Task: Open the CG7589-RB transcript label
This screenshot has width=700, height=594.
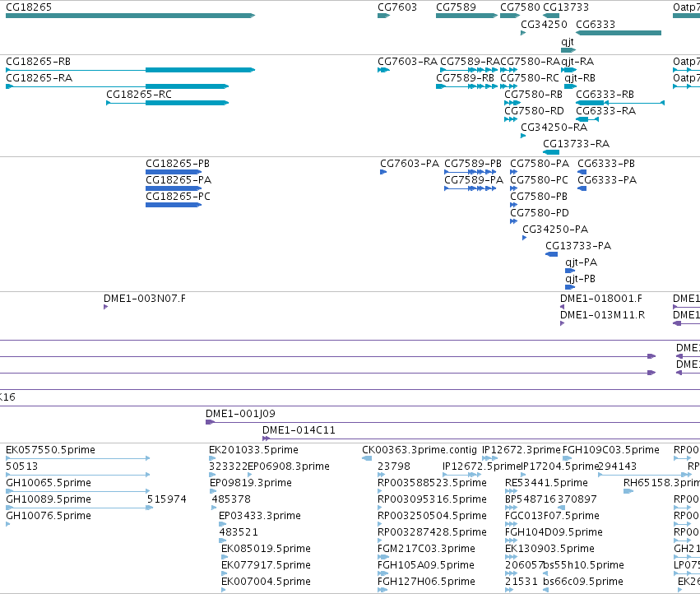Action: pyautogui.click(x=466, y=77)
